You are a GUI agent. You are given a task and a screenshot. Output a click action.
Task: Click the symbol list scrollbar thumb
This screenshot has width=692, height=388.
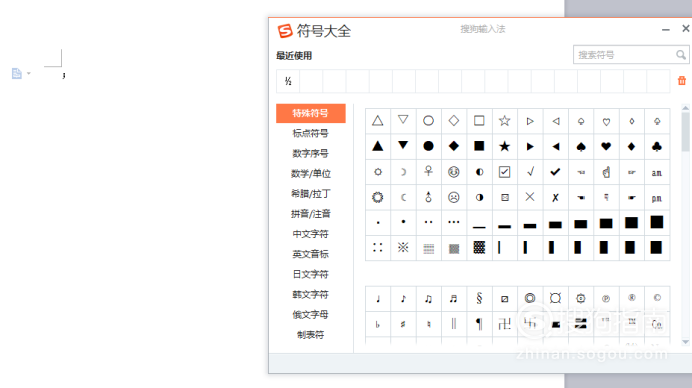tap(685, 132)
